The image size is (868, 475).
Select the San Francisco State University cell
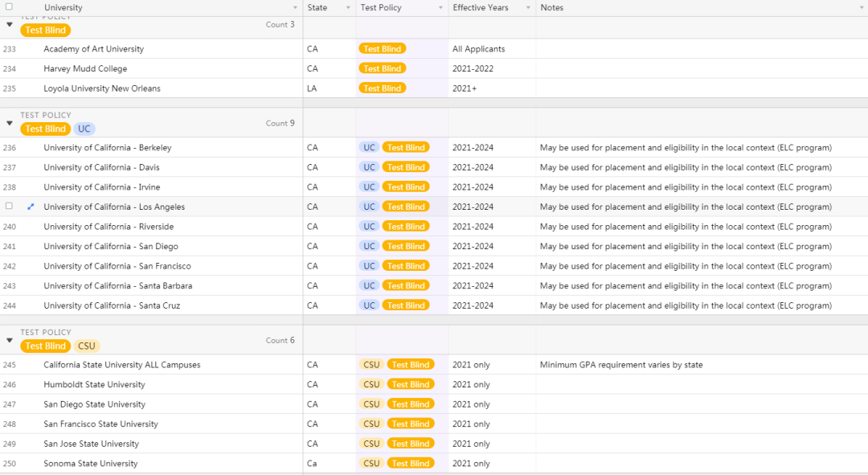pos(172,424)
